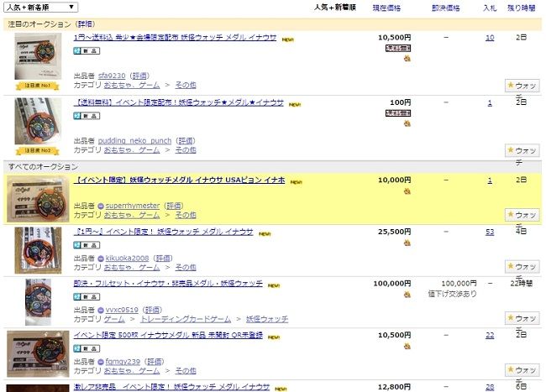This screenshot has width=546, height=392.
Task: View 評価 for superrhymester
Action: tap(173, 206)
